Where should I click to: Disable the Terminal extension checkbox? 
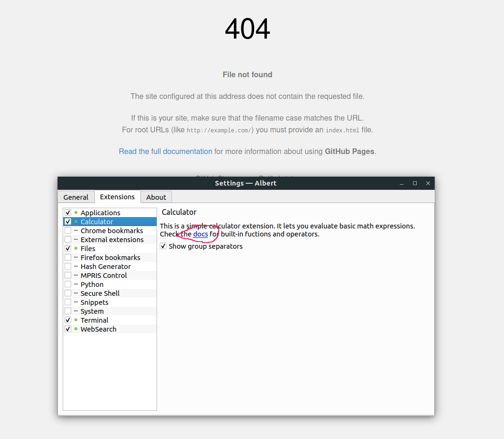point(68,320)
